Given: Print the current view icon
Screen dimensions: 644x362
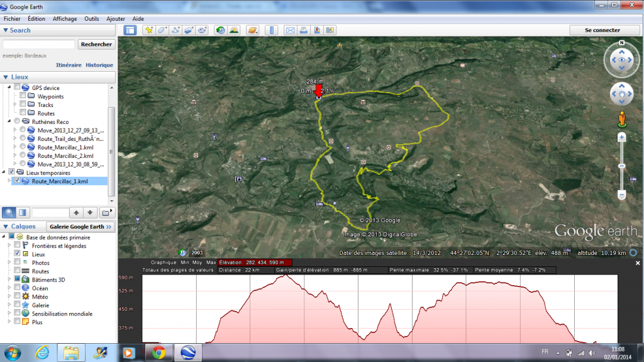Looking at the screenshot, I should pos(304,30).
